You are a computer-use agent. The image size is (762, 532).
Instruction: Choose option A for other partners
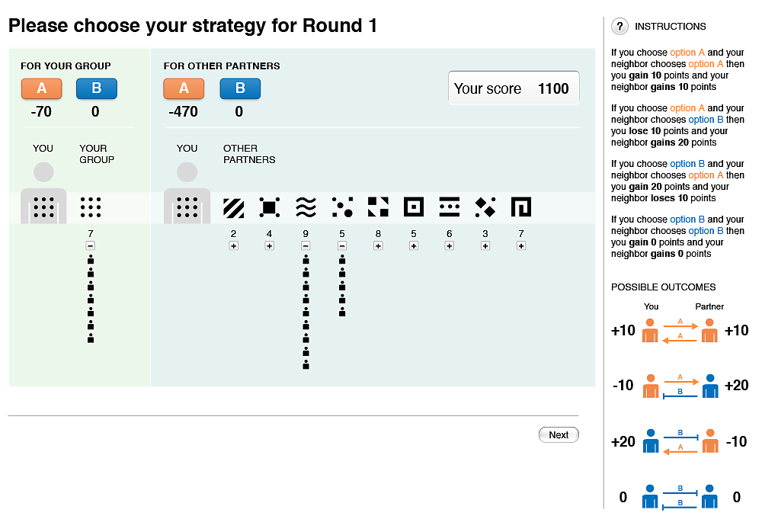coord(184,88)
